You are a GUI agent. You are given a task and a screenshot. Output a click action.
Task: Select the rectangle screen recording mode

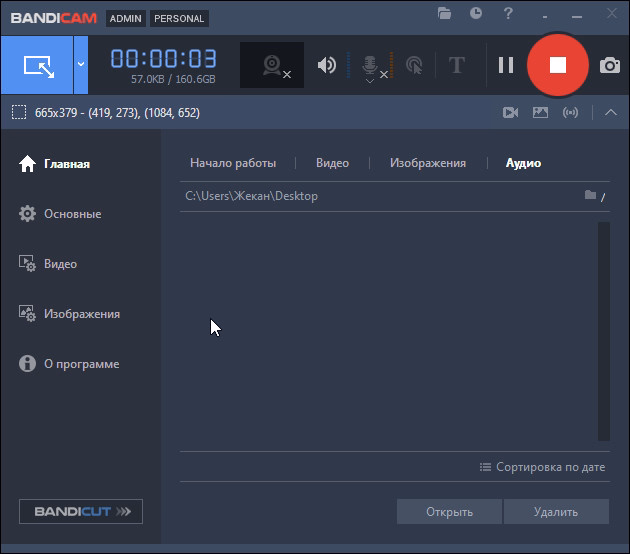coord(37,66)
